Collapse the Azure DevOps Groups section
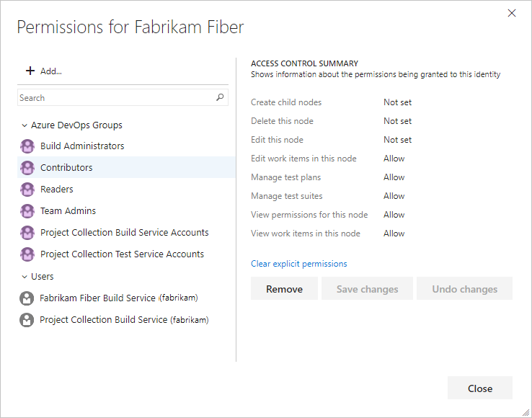Image resolution: width=532 pixels, height=418 pixels. click(25, 125)
